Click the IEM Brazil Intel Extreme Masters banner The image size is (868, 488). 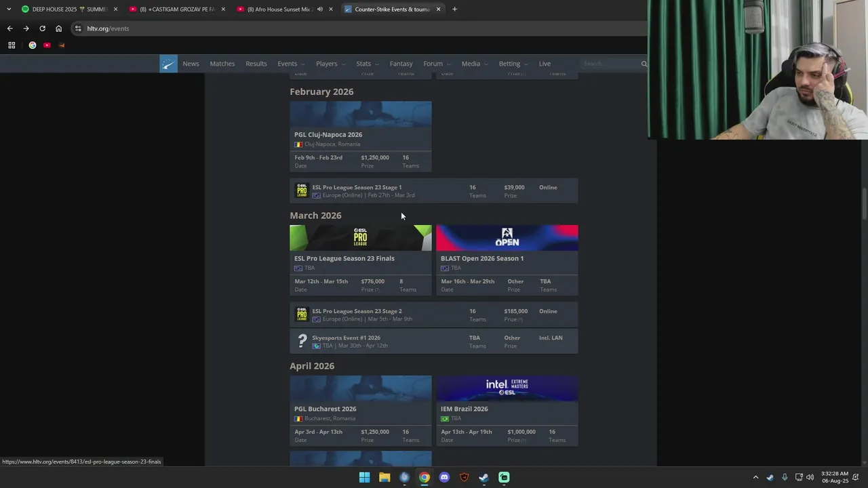pyautogui.click(x=507, y=388)
